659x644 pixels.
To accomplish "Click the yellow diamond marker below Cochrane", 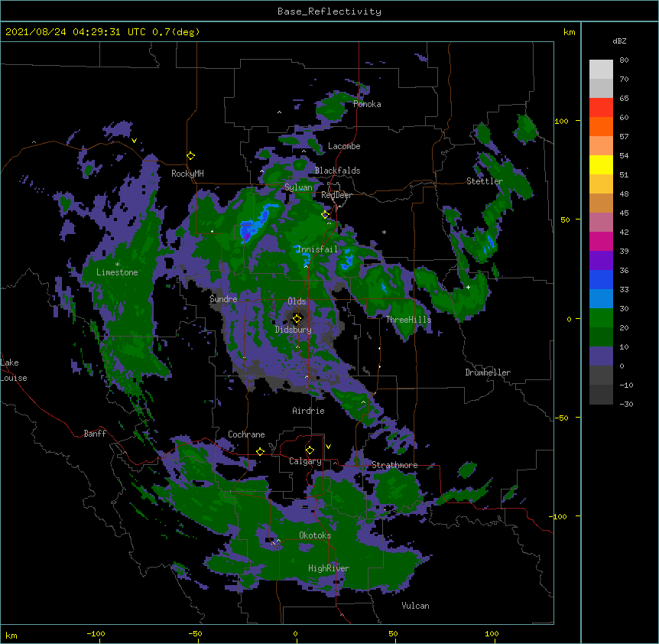I will click(x=260, y=451).
